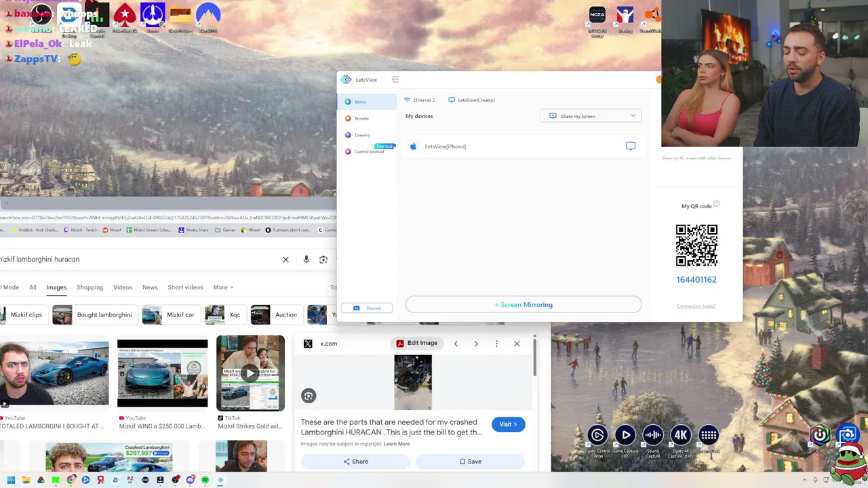Collapse LetsView sidebar with menu icon
Viewport: 868px width, 488px height.
(x=395, y=80)
